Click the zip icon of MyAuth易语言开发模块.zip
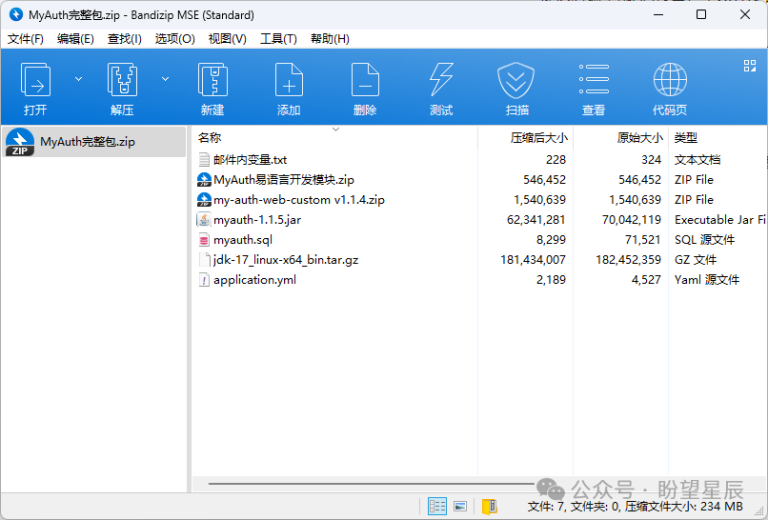768x520 pixels. (204, 180)
